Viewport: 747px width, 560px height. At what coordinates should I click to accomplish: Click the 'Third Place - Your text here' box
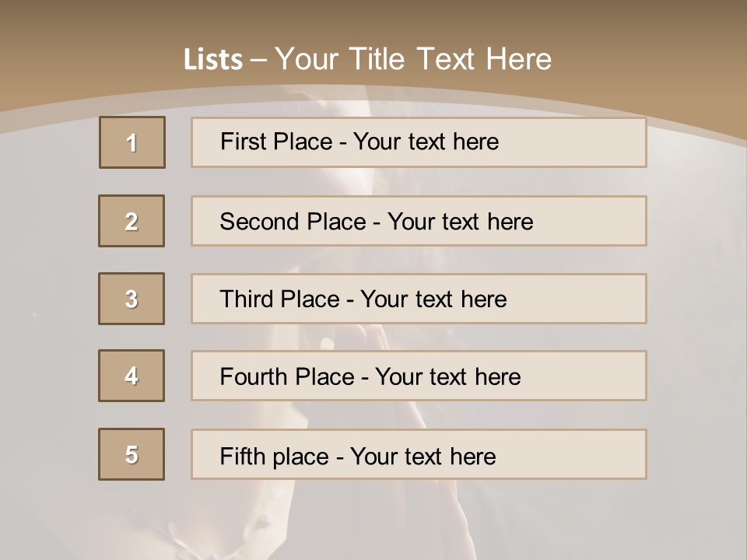point(419,299)
